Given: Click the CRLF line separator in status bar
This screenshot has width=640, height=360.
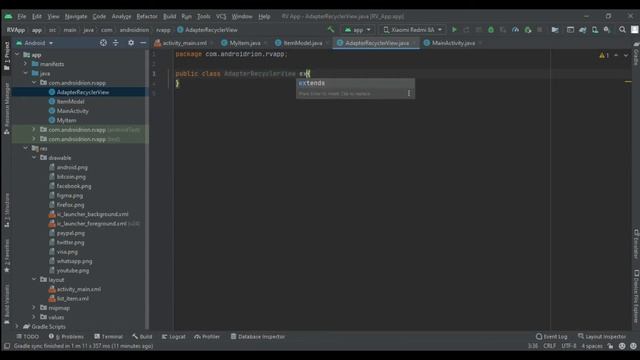Looking at the screenshot, I should pyautogui.click(x=549, y=346).
